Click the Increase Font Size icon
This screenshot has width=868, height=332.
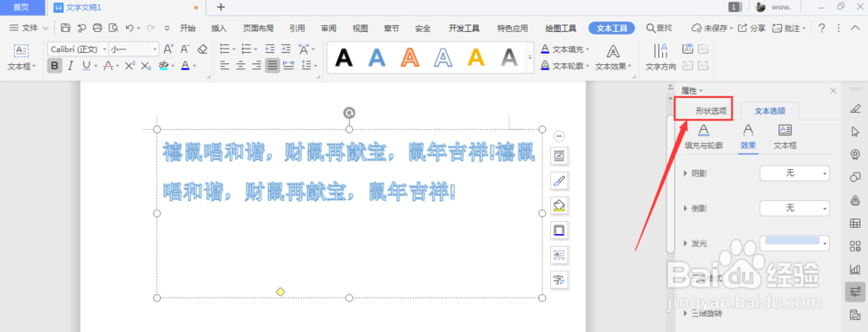pyautogui.click(x=169, y=49)
